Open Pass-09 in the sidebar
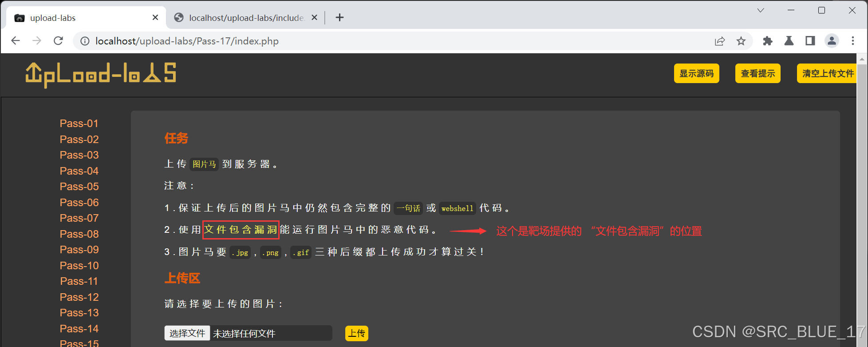This screenshot has height=347, width=868. tap(79, 250)
